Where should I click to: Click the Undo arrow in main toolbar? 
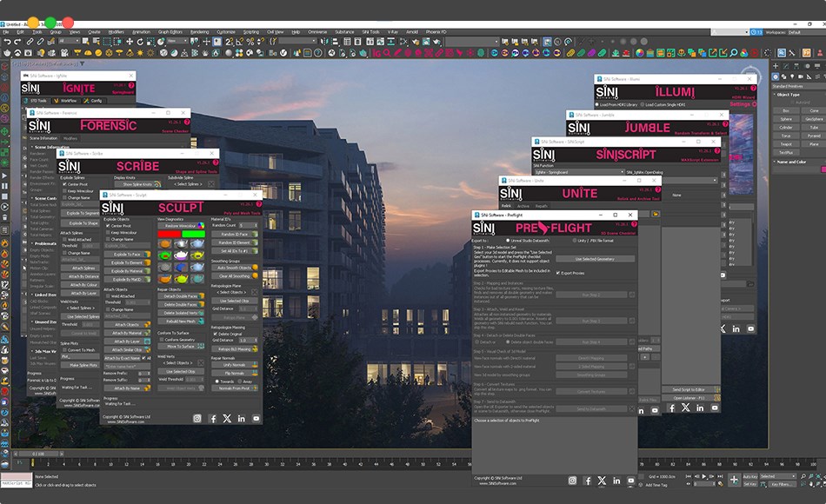pyautogui.click(x=6, y=41)
